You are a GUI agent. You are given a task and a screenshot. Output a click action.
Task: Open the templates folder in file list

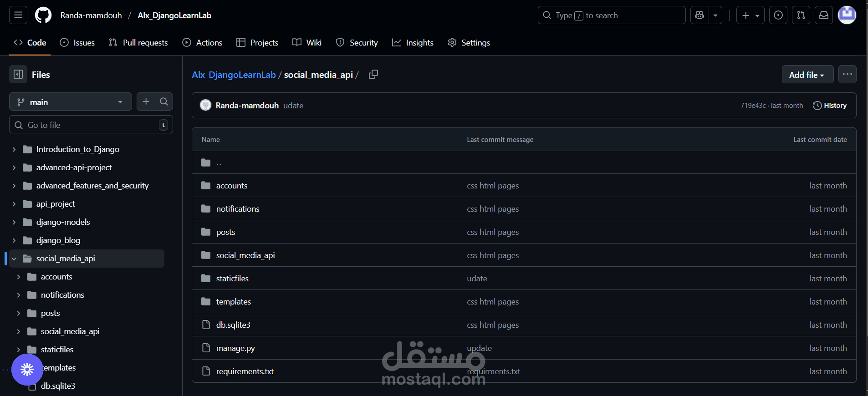pos(234,302)
